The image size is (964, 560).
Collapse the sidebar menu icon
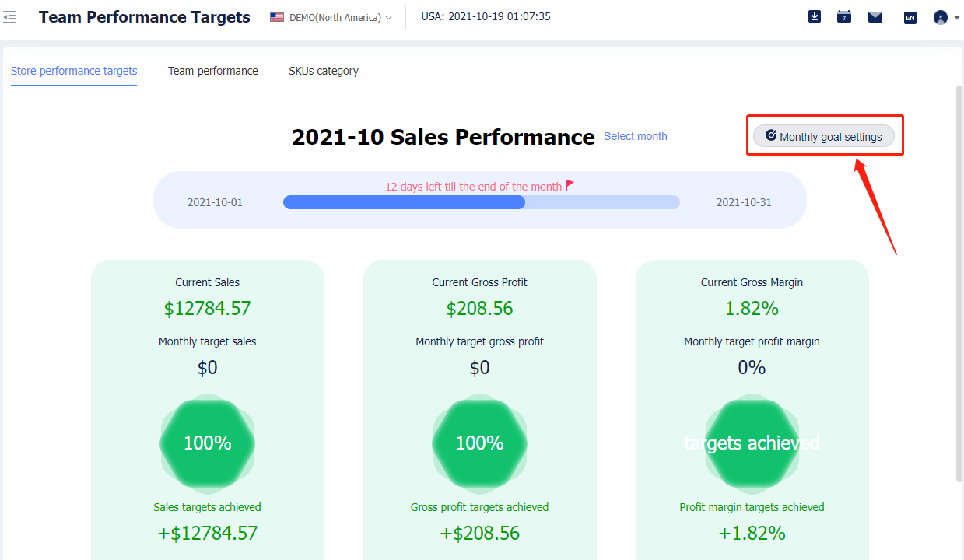click(x=9, y=16)
